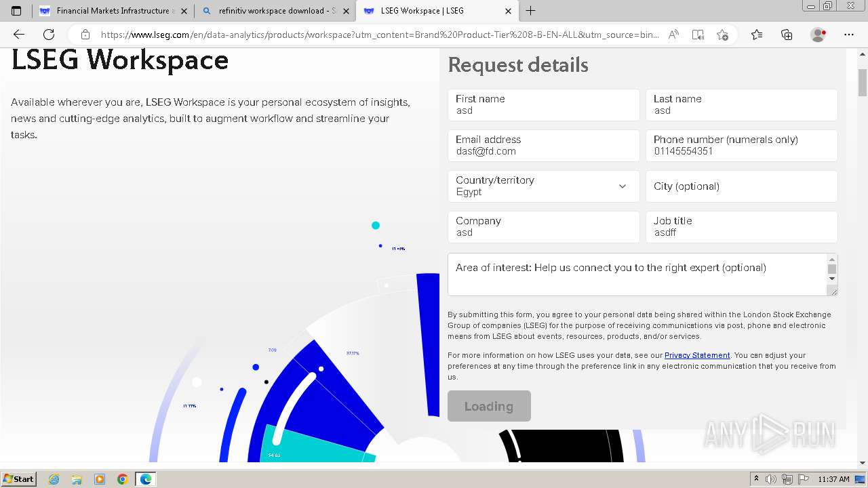Open Favorites list icon
868x488 pixels.
(x=757, y=35)
